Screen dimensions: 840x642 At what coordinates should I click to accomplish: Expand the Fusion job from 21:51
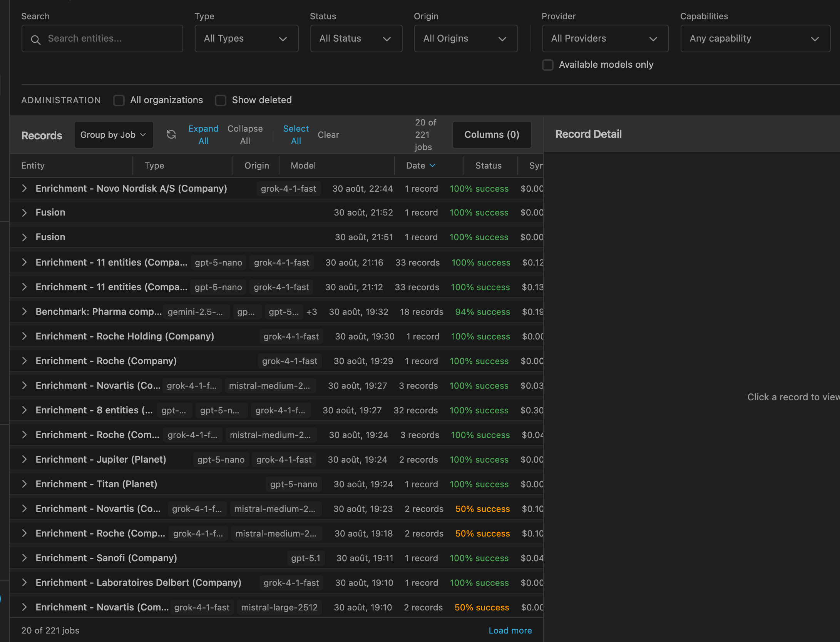(24, 237)
